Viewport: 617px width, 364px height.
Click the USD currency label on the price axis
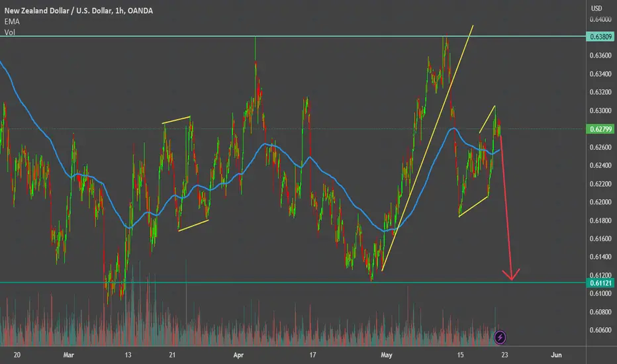[x=596, y=8]
